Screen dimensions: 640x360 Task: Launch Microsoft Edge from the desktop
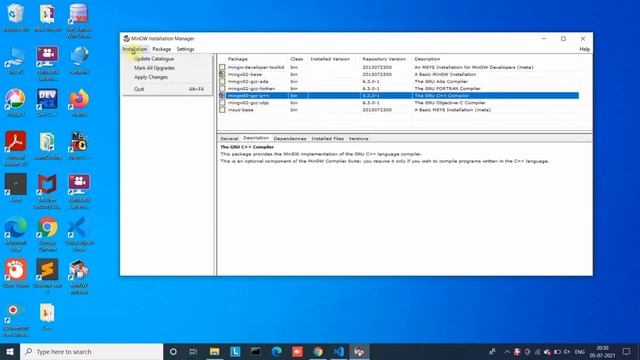[16, 233]
